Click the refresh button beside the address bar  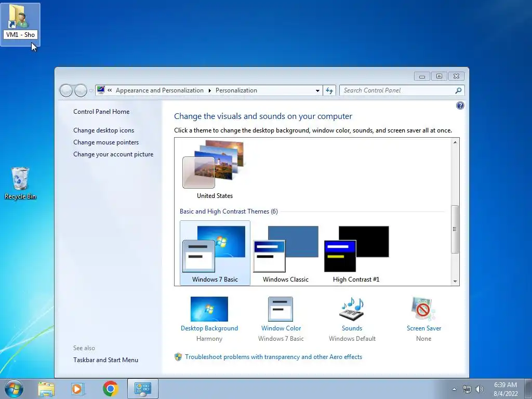coord(329,90)
